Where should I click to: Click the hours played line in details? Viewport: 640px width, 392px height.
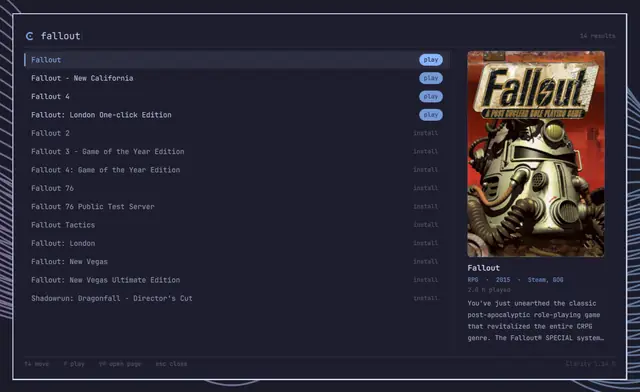click(x=489, y=290)
